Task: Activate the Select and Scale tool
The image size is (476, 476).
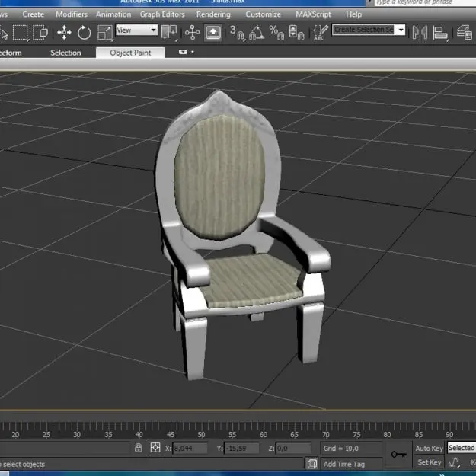Action: point(105,32)
